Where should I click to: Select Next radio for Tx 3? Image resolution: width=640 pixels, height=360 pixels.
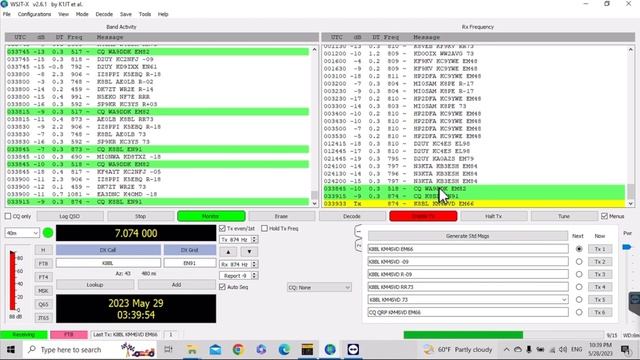pos(579,274)
